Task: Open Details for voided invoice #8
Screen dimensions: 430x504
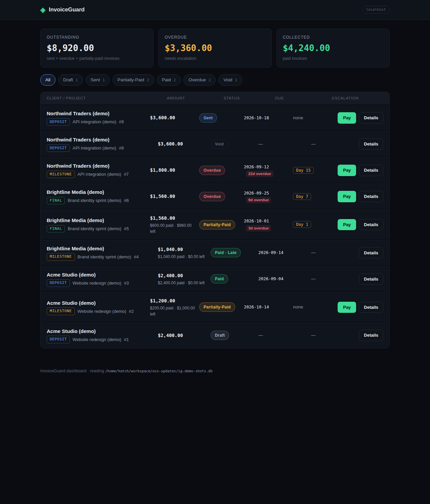Action: tap(371, 144)
